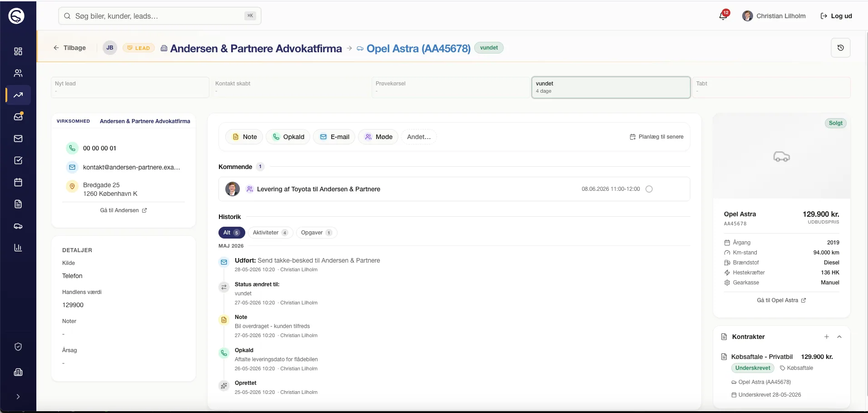Open the dashboard grid icon in sidebar

[18, 51]
